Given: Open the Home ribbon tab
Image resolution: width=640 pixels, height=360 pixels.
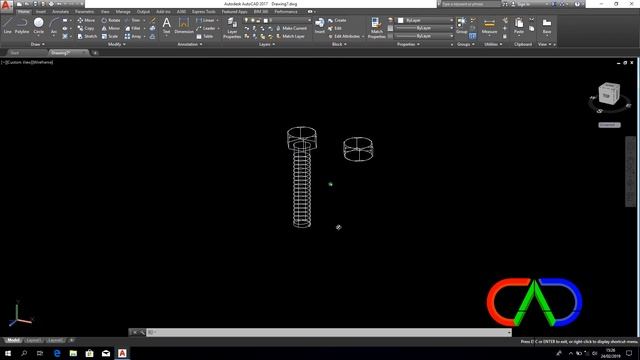Looking at the screenshot, I should (x=23, y=12).
